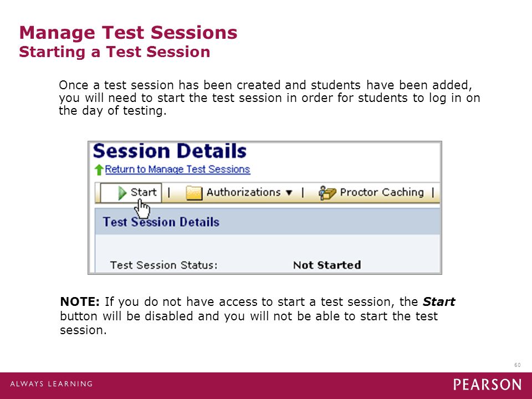Click the bold italic Start word in note
The image size is (532, 399).
coord(439,301)
